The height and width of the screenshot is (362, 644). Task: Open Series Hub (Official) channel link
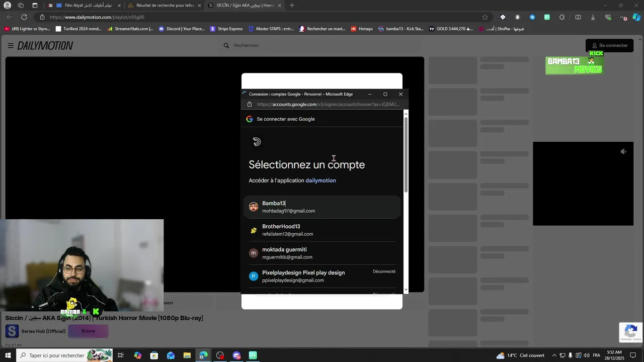(43, 331)
